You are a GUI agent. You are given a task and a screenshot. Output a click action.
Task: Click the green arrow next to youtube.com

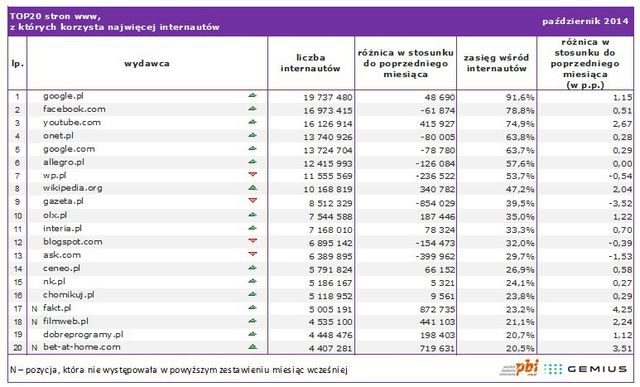pos(253,122)
